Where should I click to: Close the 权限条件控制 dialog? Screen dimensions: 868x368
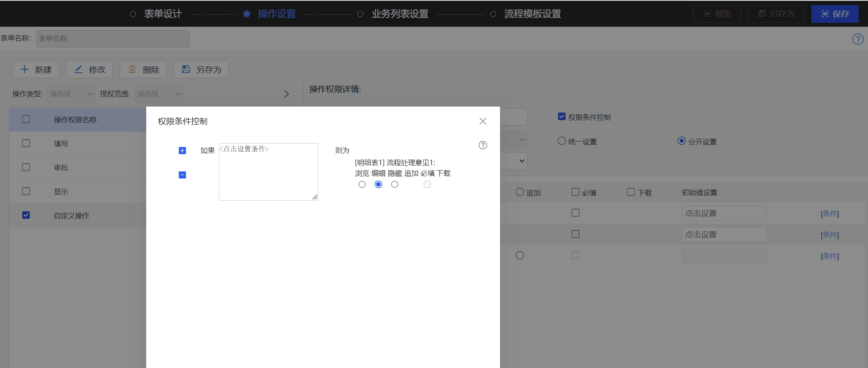[x=483, y=121]
